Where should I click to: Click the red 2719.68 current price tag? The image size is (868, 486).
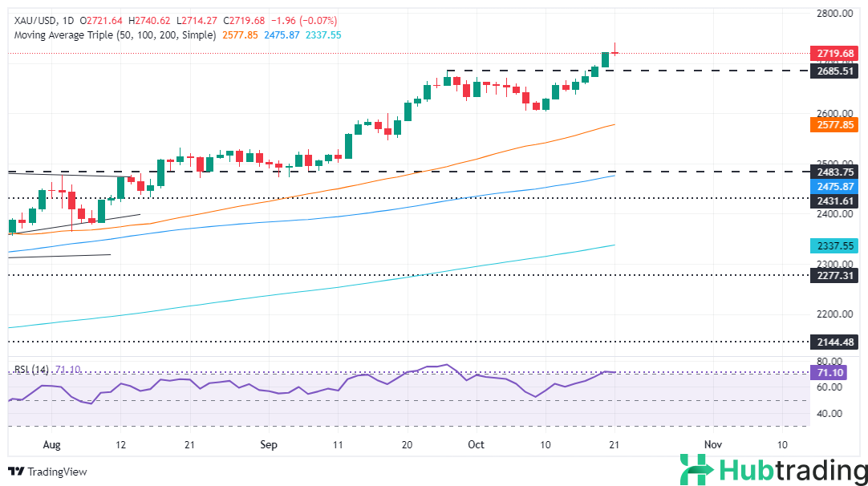pyautogui.click(x=834, y=54)
